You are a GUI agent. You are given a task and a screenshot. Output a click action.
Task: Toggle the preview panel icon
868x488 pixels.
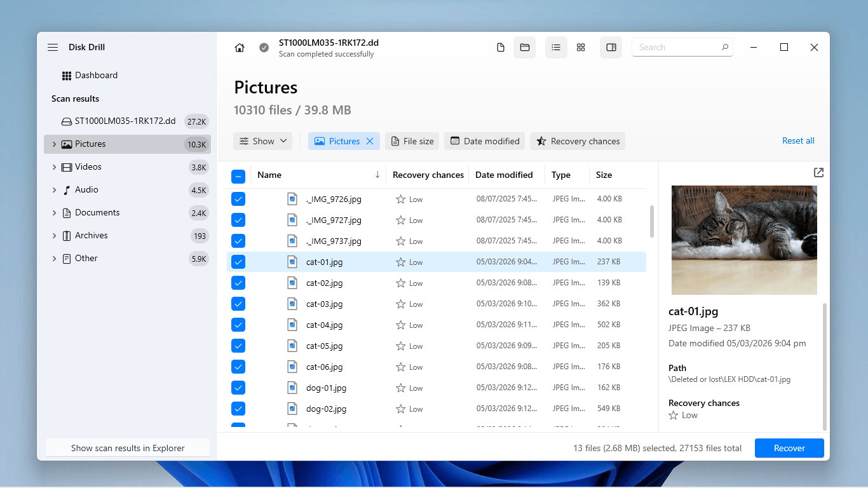click(611, 48)
